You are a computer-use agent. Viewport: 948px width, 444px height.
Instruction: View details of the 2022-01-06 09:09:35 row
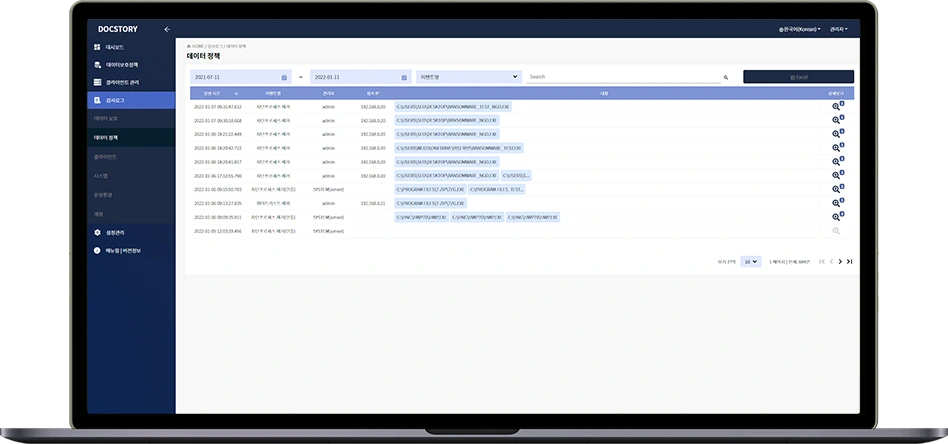point(837,217)
